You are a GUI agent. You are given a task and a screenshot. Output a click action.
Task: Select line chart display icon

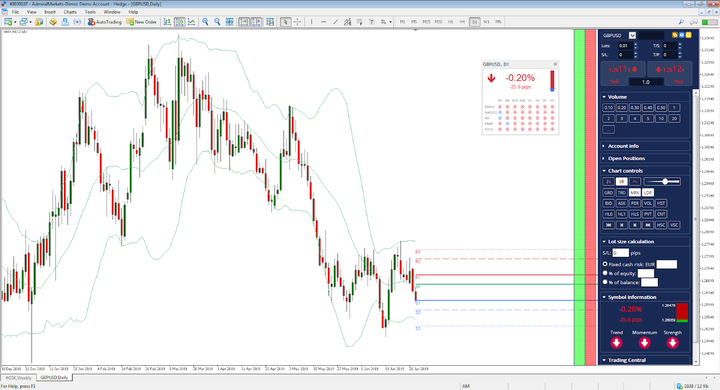(x=191, y=22)
